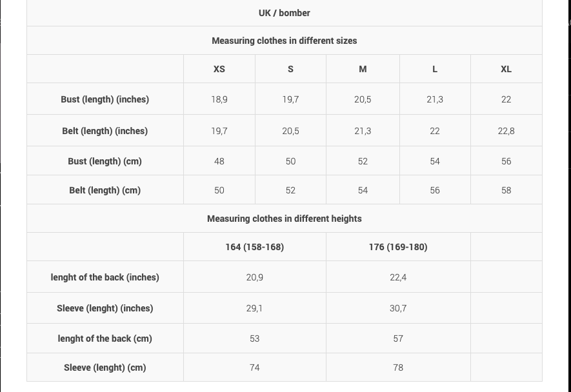The height and width of the screenshot is (392, 571).
Task: Click the 18,9 bust value for XS
Action: [219, 99]
